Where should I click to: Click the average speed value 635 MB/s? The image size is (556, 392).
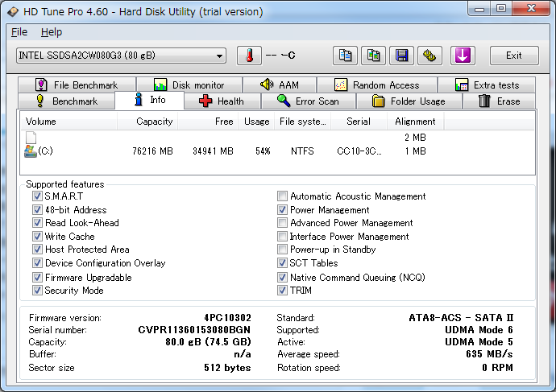point(489,353)
